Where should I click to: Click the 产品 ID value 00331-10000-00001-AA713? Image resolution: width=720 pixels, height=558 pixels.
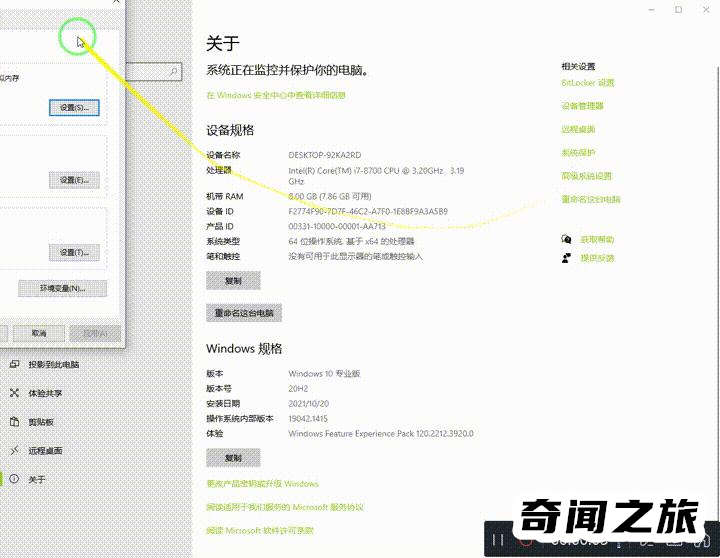pyautogui.click(x=337, y=226)
